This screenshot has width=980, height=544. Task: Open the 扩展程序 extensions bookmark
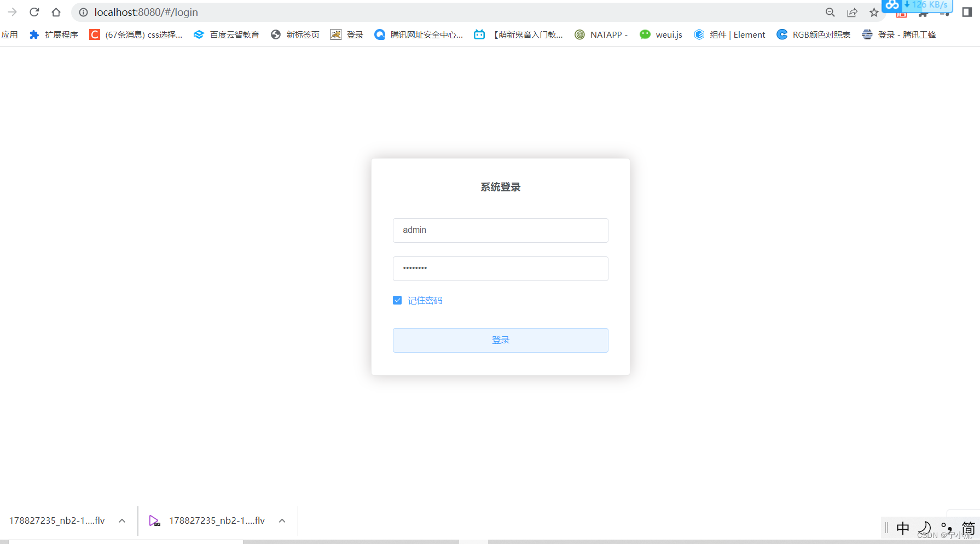coord(54,34)
